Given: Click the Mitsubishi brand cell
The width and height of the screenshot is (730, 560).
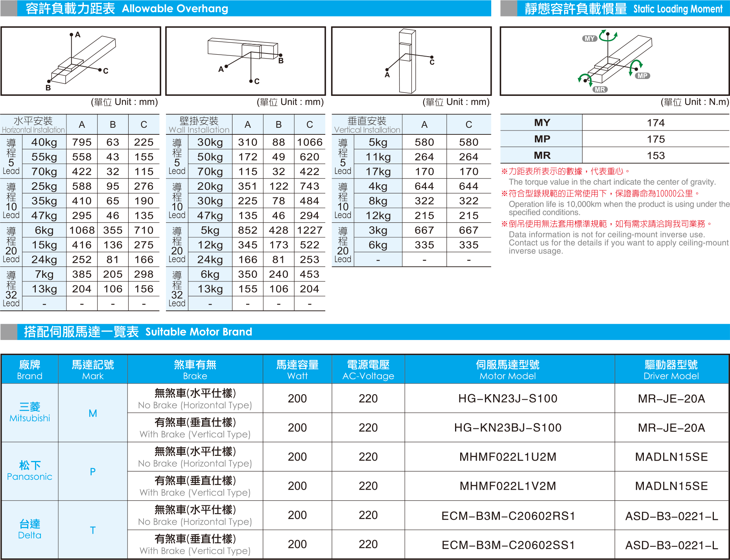Looking at the screenshot, I should click(x=30, y=413).
